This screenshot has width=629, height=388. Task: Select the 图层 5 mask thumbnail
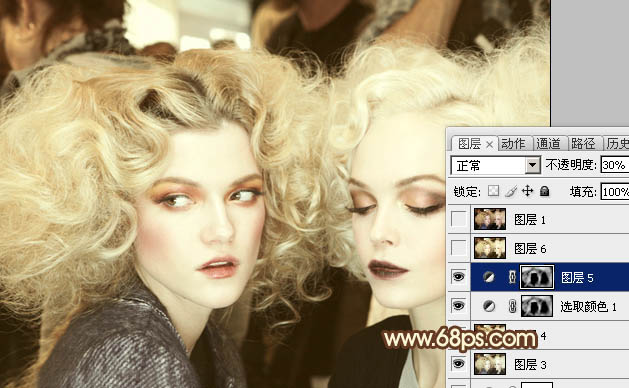pos(537,277)
